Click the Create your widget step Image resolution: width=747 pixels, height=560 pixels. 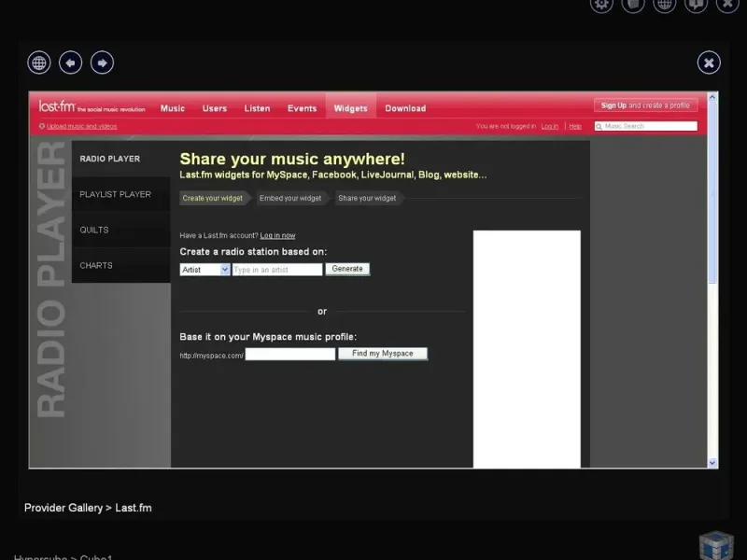[213, 198]
